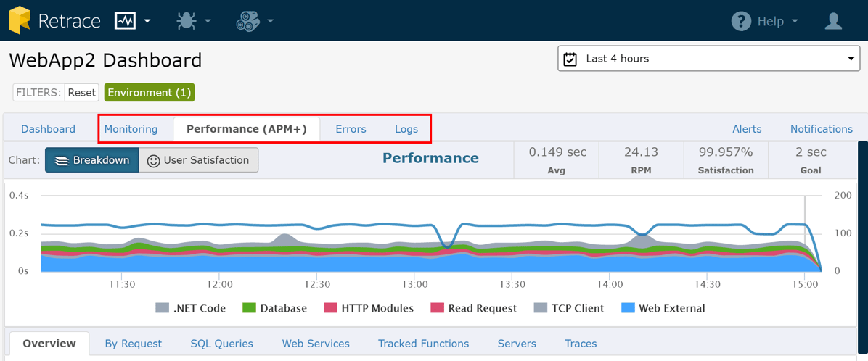Switch chart to User Satisfaction view
The width and height of the screenshot is (868, 361).
(199, 160)
